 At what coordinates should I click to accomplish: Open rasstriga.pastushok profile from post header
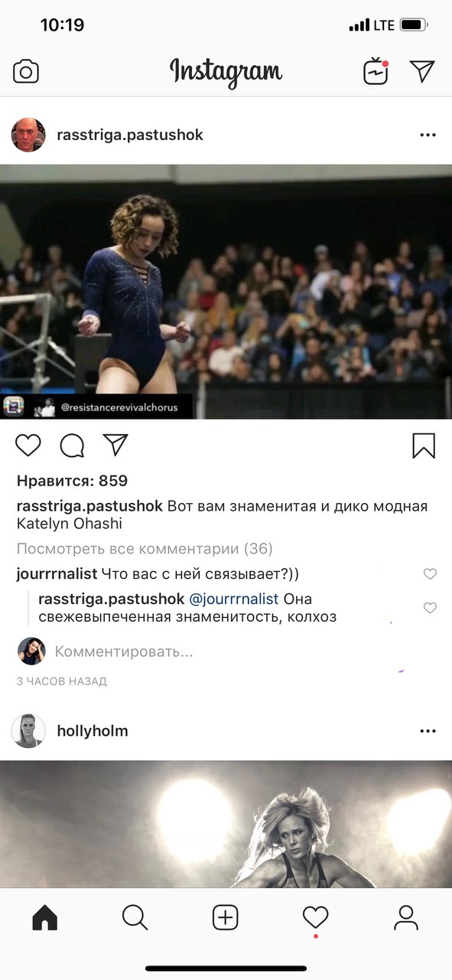pos(130,135)
